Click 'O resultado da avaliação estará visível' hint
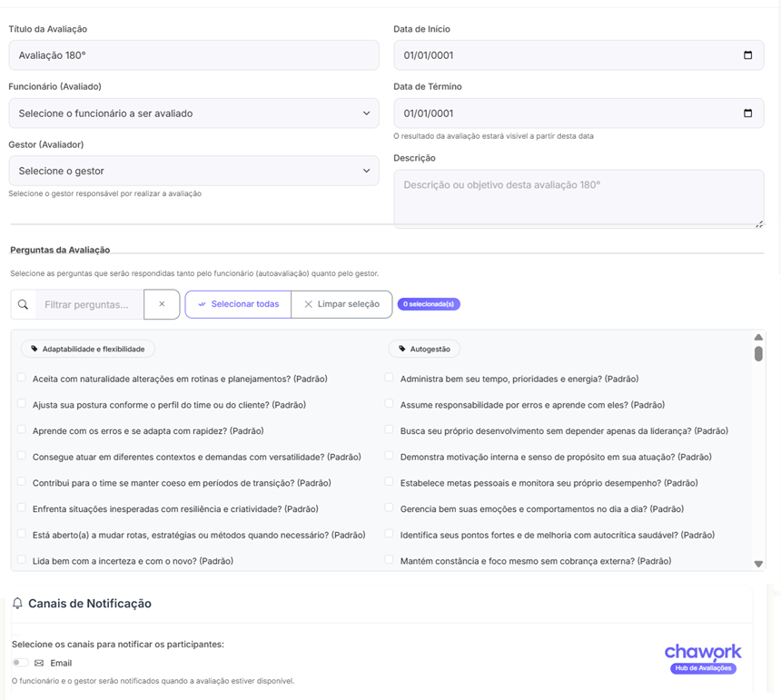 (x=494, y=136)
